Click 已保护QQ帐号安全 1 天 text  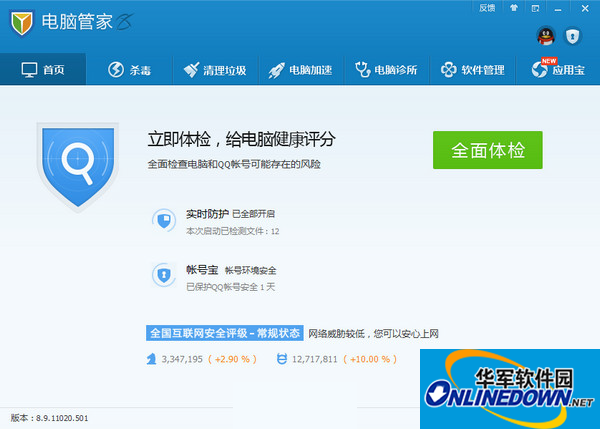click(230, 287)
